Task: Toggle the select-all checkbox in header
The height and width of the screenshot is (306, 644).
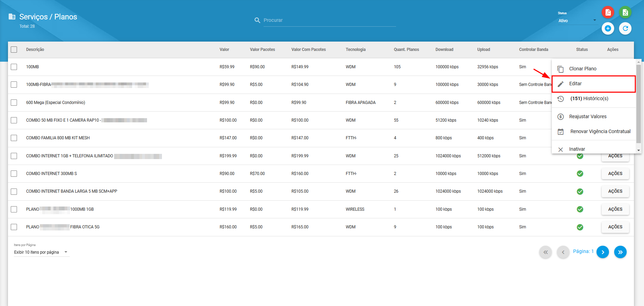Action: 14,50
